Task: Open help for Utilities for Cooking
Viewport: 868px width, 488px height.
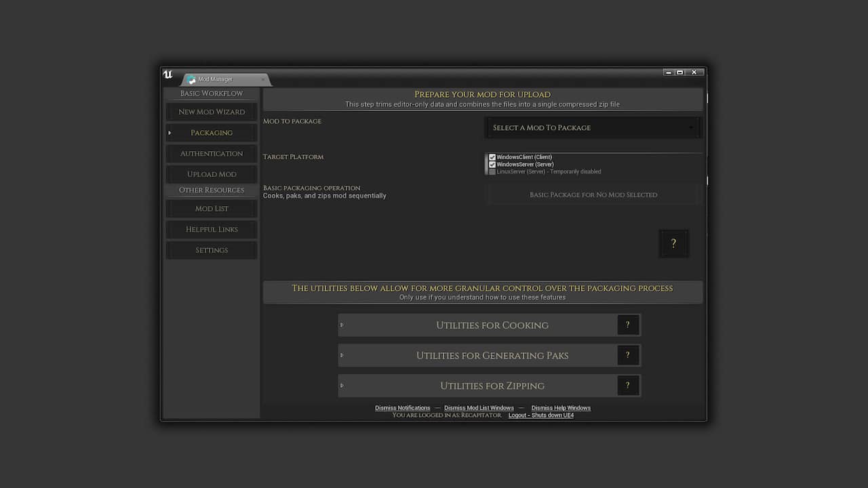Action: click(628, 325)
